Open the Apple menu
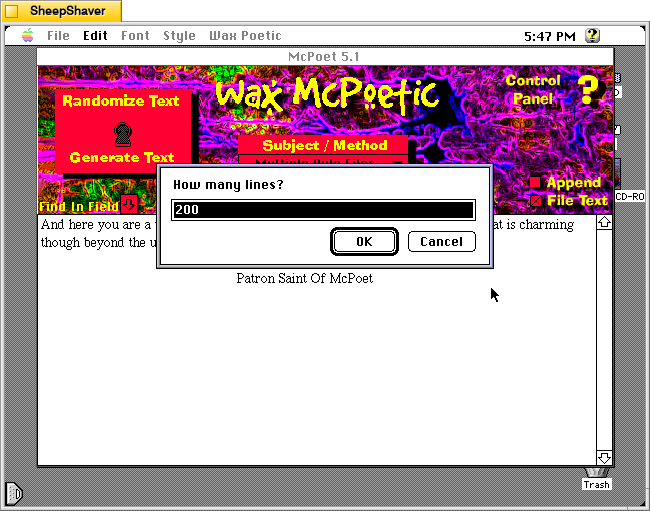650x511 pixels. tap(28, 36)
